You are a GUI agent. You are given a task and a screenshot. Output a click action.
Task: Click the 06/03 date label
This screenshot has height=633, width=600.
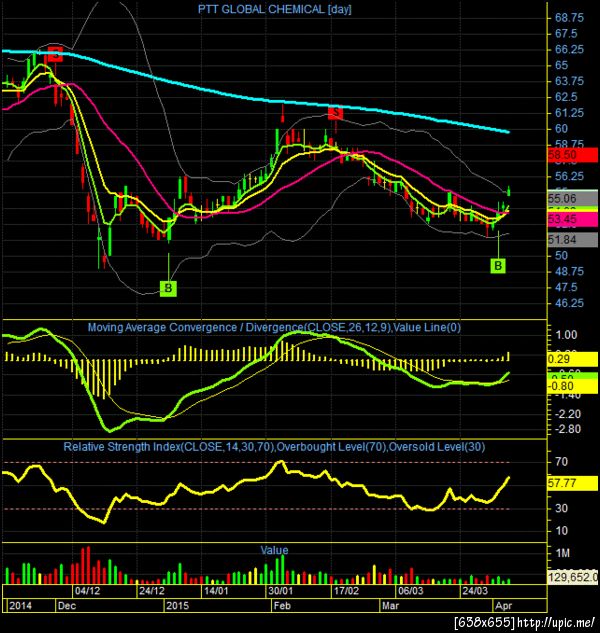tap(411, 591)
